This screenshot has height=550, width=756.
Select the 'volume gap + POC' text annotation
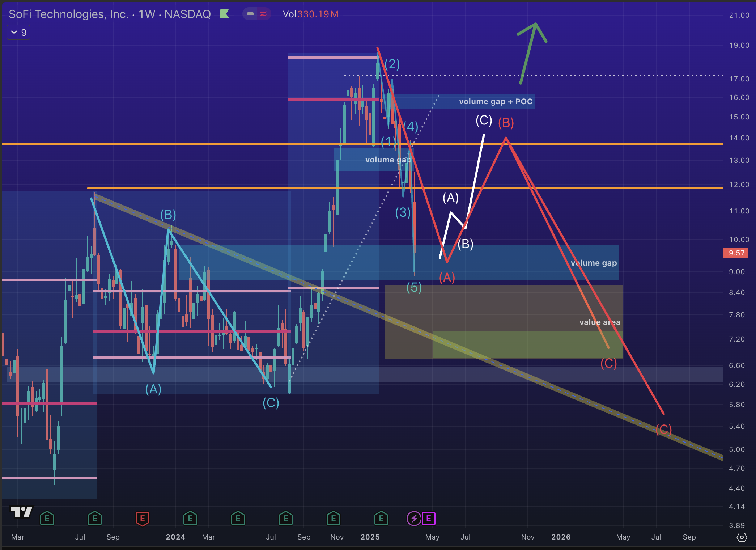pos(496,101)
